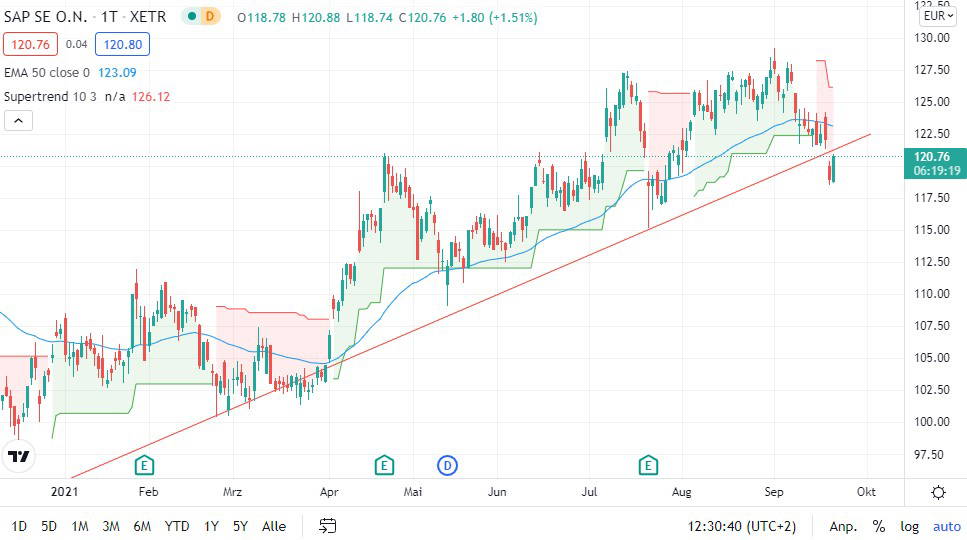Click the XETR exchange label
The image size is (967, 540).
coord(148,17)
